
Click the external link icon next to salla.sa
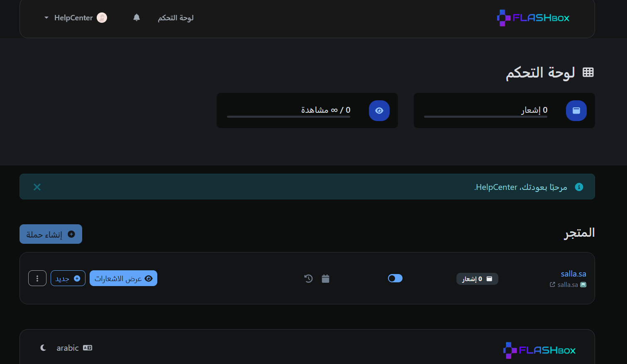click(x=552, y=285)
